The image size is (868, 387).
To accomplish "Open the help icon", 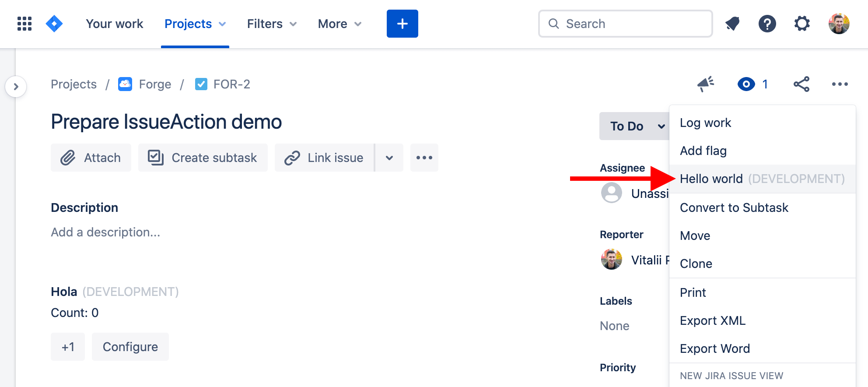I will point(767,24).
